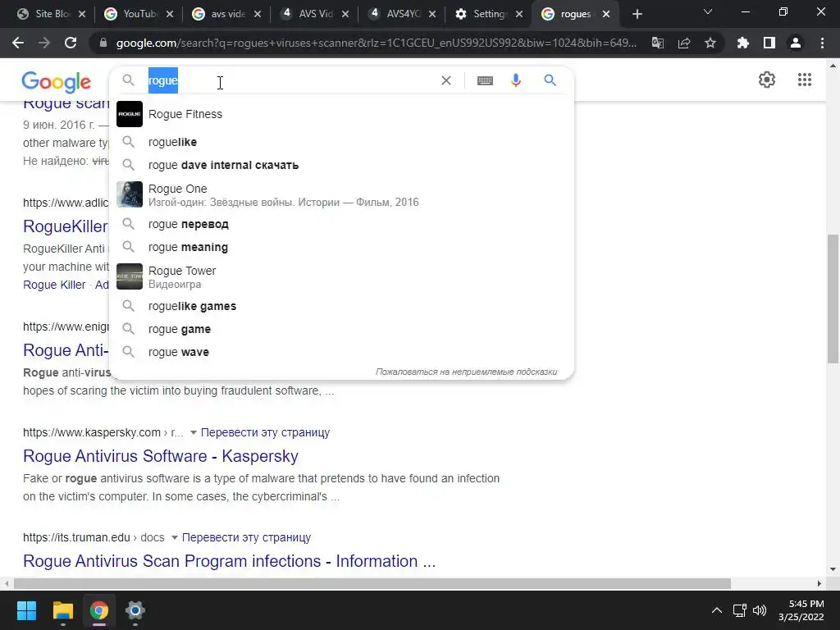Open the Google Translate page icon
The width and height of the screenshot is (840, 630).
657,43
